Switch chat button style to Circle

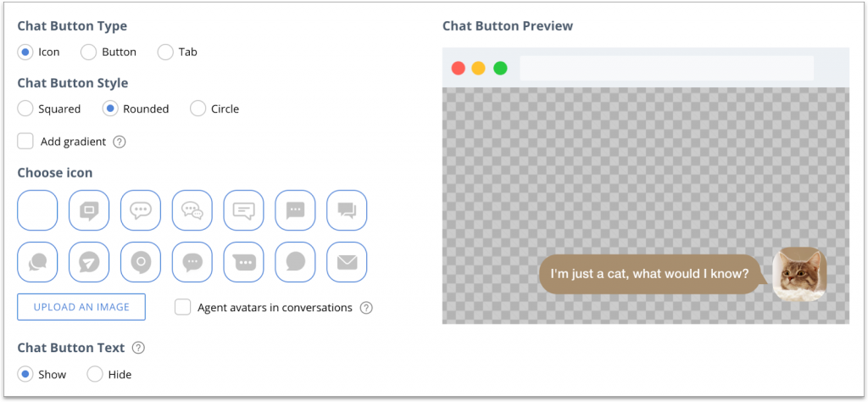tap(198, 109)
